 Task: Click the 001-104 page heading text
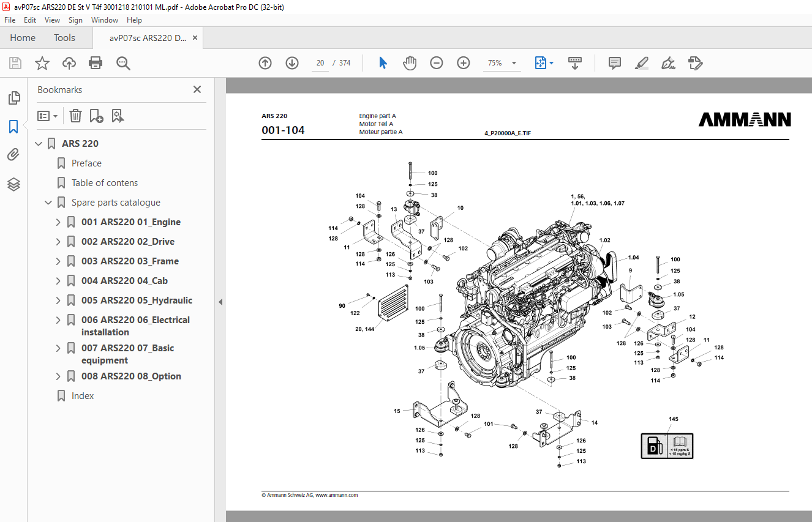point(283,130)
